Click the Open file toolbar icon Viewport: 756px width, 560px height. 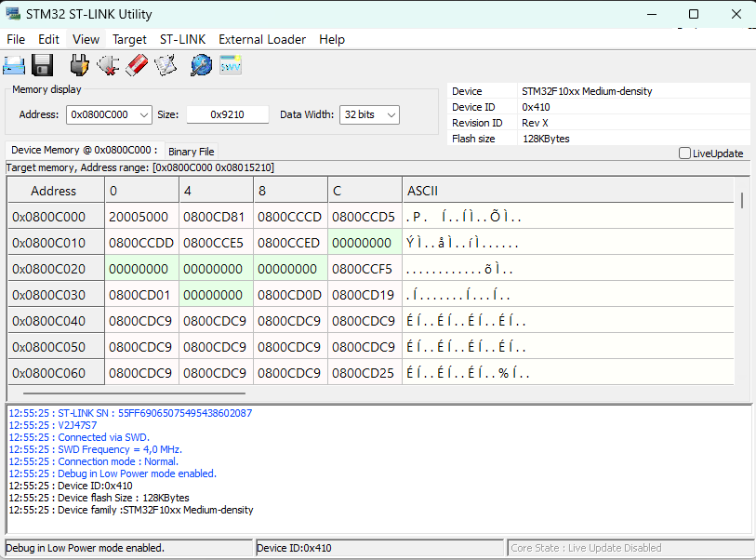(x=14, y=65)
